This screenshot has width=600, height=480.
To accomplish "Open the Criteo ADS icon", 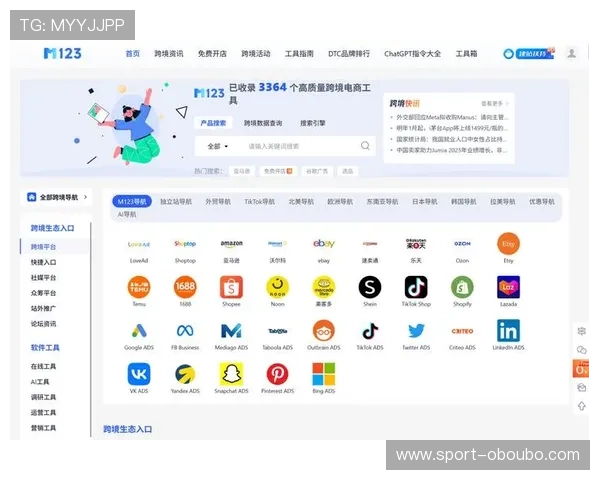I will coord(462,331).
